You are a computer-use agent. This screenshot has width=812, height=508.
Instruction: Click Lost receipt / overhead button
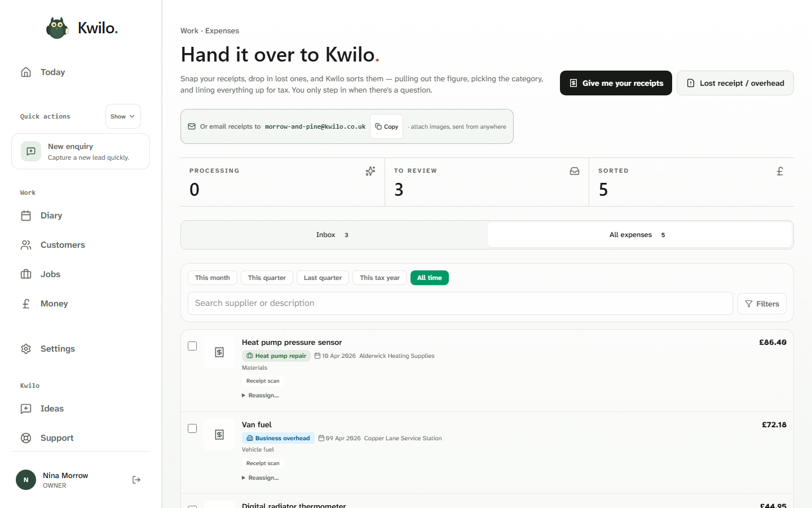click(735, 83)
